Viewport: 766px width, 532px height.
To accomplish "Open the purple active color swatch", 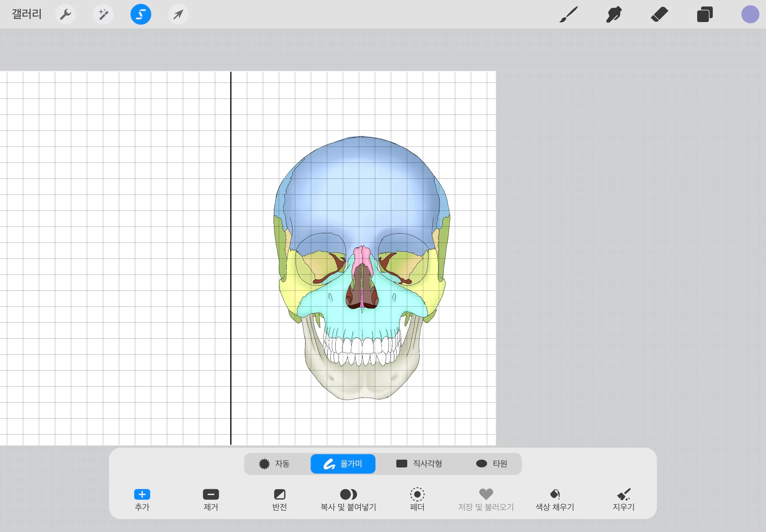I will (x=750, y=14).
